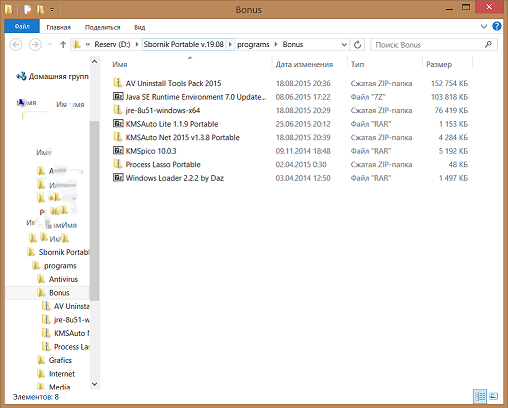Open Explorer help (question mark icon)
508x408 pixels.
[x=497, y=26]
